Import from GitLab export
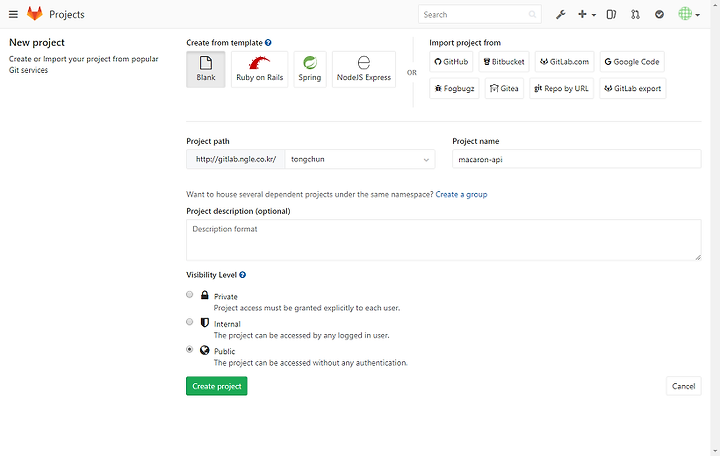720x456 pixels. [633, 88]
